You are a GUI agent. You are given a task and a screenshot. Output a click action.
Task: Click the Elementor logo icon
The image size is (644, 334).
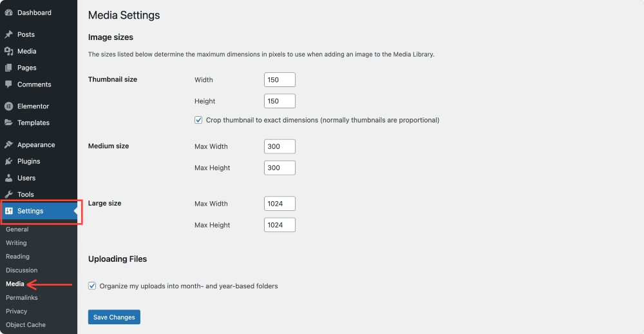[8, 106]
